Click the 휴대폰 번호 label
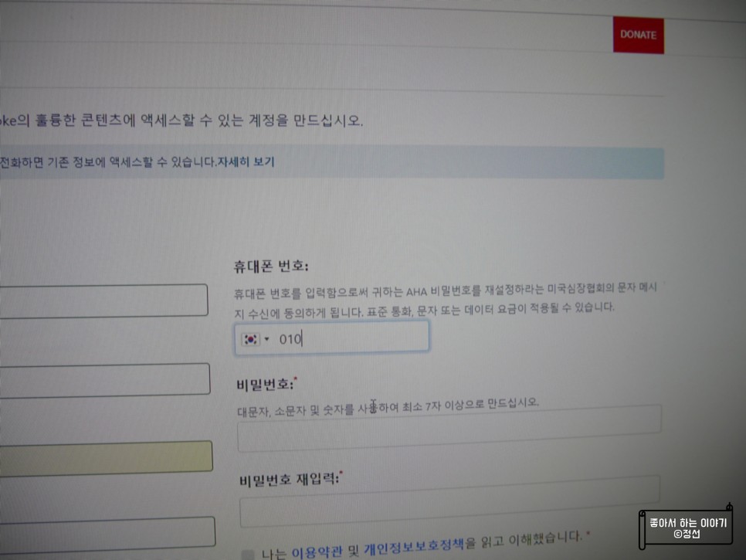 pyautogui.click(x=271, y=266)
